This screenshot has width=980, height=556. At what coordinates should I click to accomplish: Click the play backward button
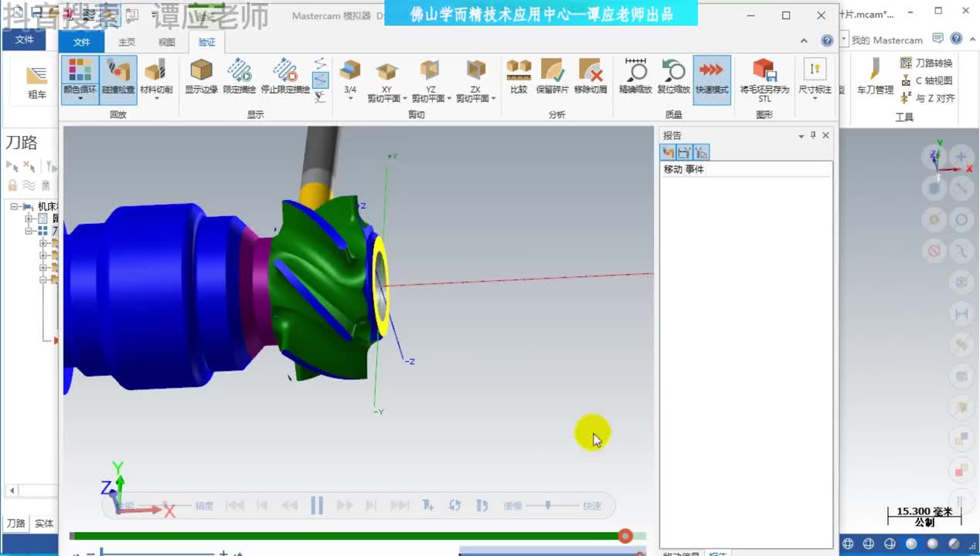[x=289, y=506]
